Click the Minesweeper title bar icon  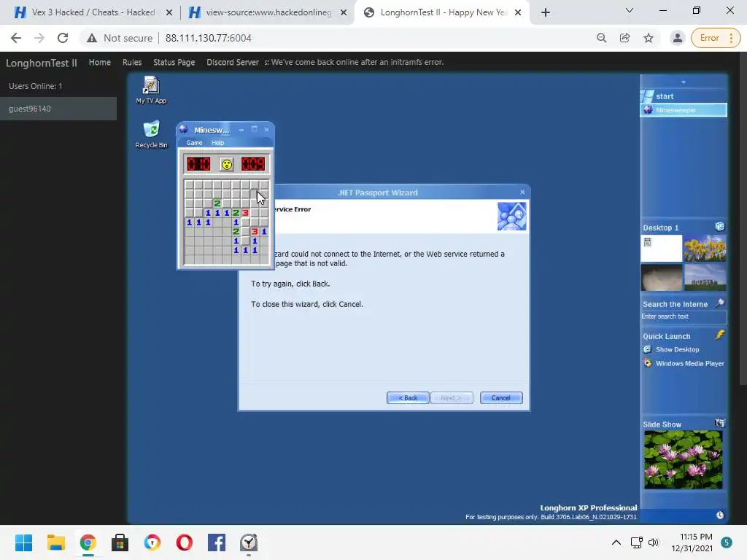coord(183,130)
